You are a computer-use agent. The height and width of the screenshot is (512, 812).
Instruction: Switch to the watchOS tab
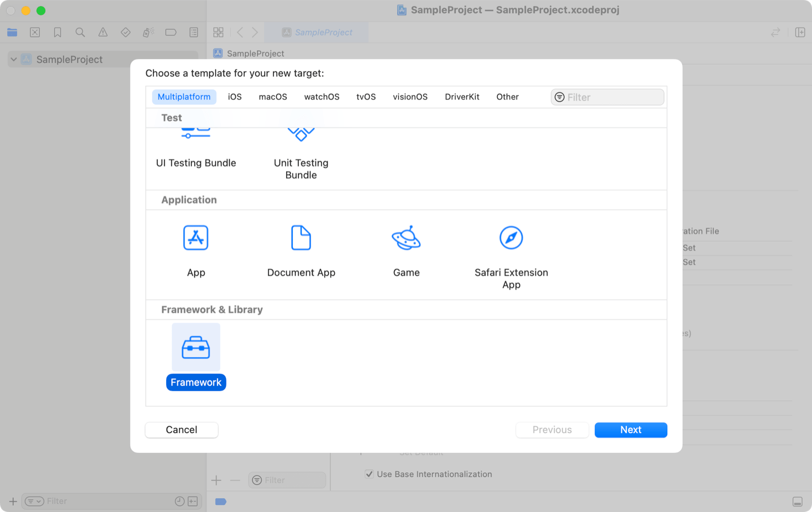[321, 97]
